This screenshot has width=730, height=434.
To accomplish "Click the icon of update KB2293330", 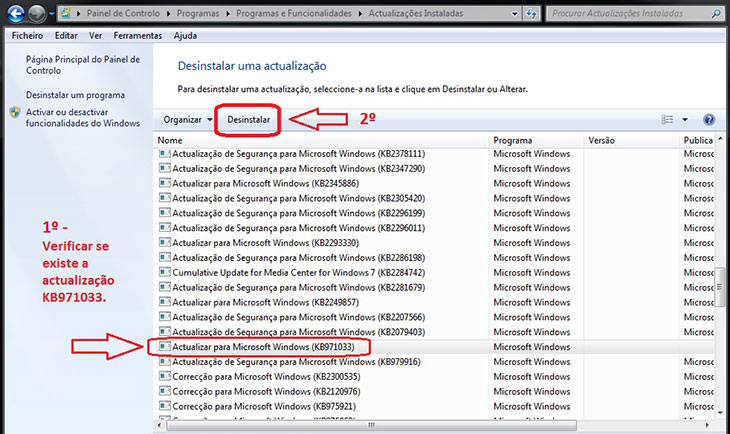I will [x=164, y=243].
